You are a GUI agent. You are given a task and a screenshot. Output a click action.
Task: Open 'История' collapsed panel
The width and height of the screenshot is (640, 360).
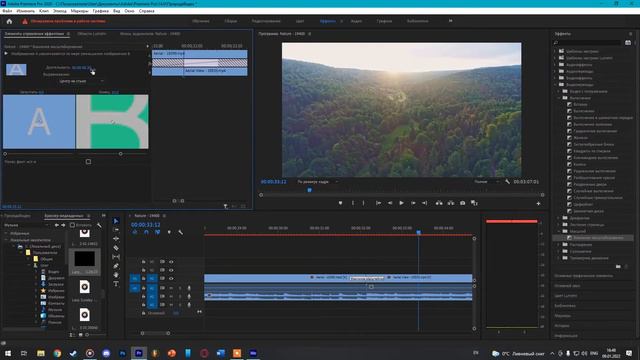(562, 326)
